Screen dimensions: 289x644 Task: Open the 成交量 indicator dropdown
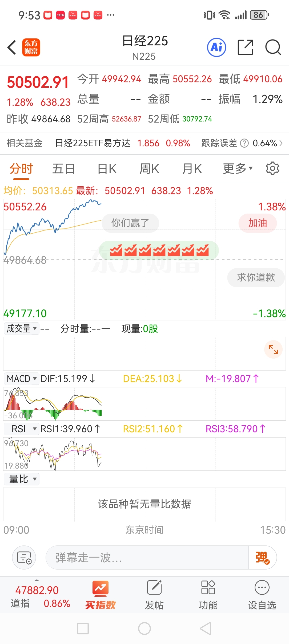[22, 328]
